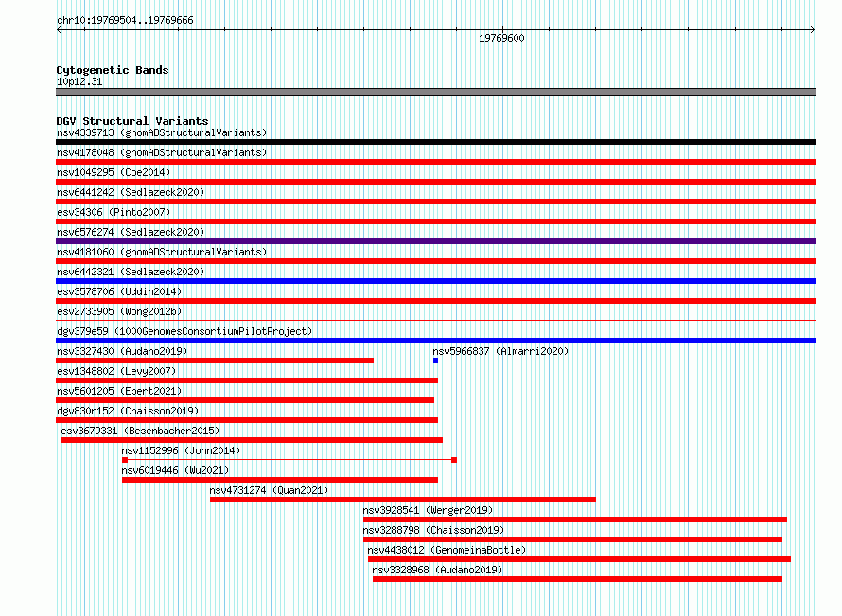The image size is (842, 616).
Task: Select the red nsv4731274 variant bar
Action: pyautogui.click(x=403, y=500)
